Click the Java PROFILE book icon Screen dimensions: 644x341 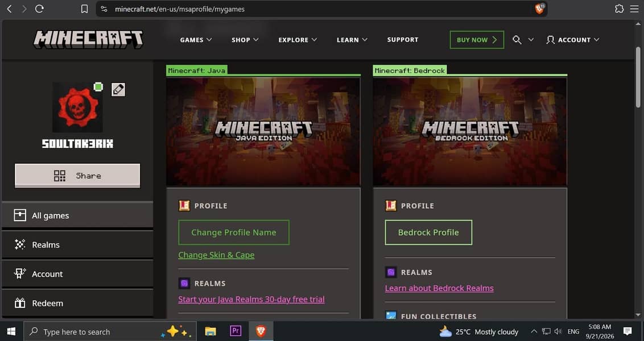point(184,206)
